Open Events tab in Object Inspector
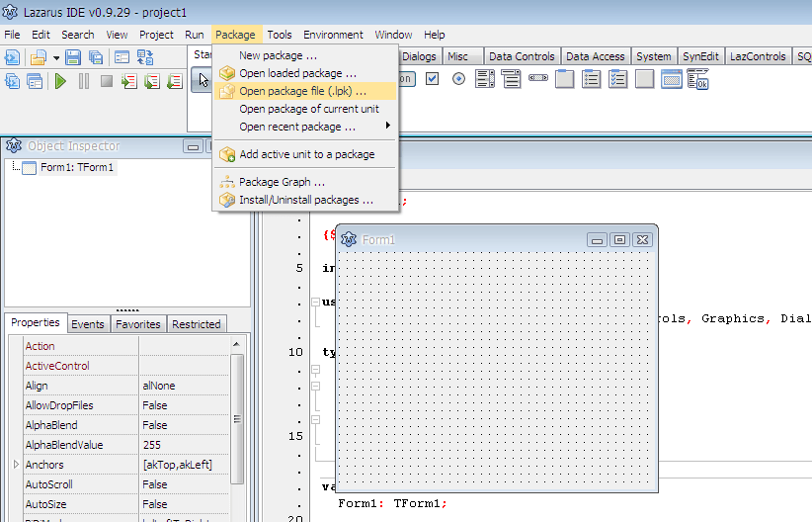The width and height of the screenshot is (812, 522). (88, 324)
